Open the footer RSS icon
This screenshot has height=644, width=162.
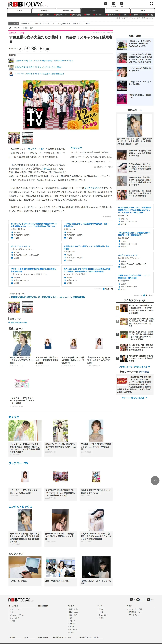pos(148,599)
